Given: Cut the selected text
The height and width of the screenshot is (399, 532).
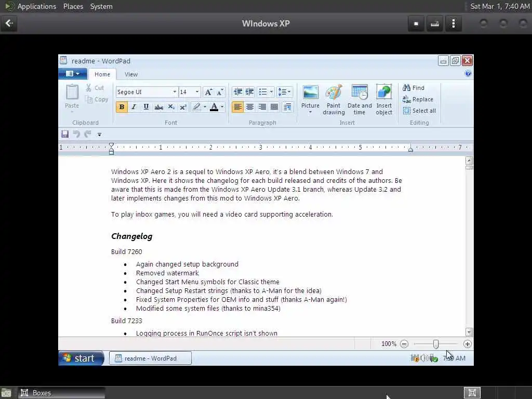Looking at the screenshot, I should (x=95, y=88).
